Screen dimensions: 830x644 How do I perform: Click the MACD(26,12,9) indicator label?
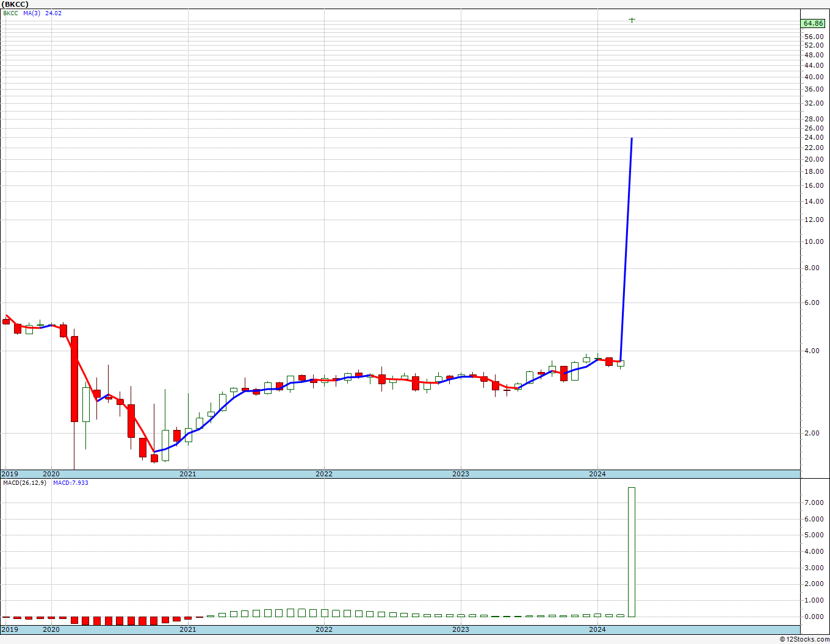click(x=25, y=483)
